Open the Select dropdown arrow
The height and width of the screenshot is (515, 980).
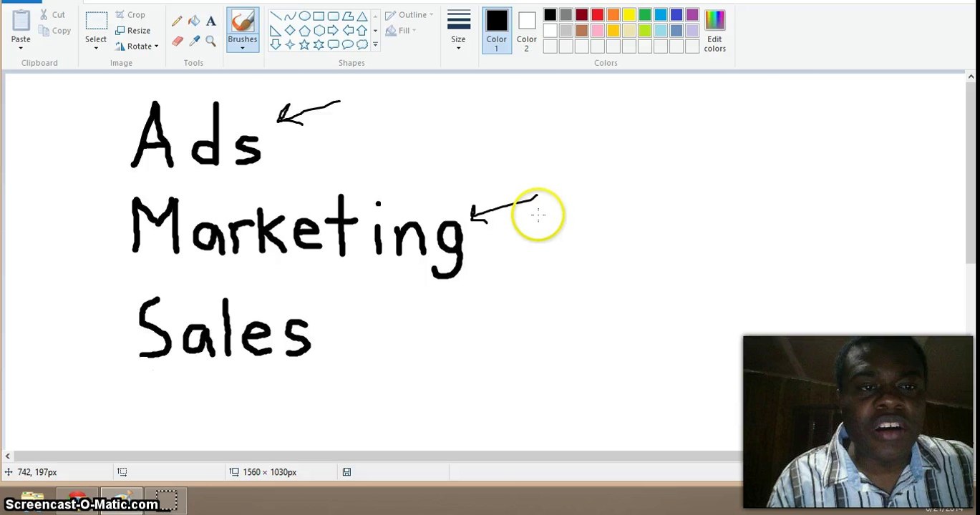click(x=96, y=48)
